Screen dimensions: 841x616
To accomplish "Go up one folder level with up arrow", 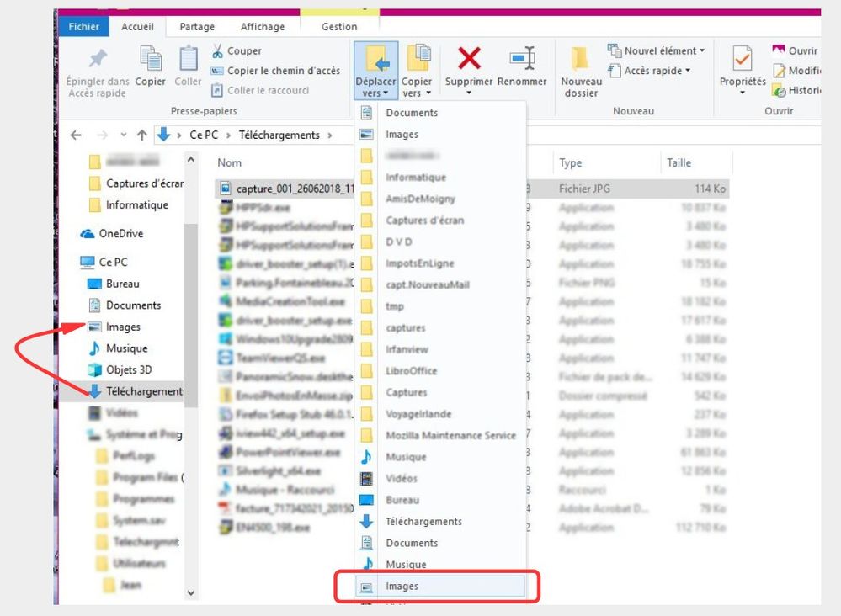I will (141, 135).
